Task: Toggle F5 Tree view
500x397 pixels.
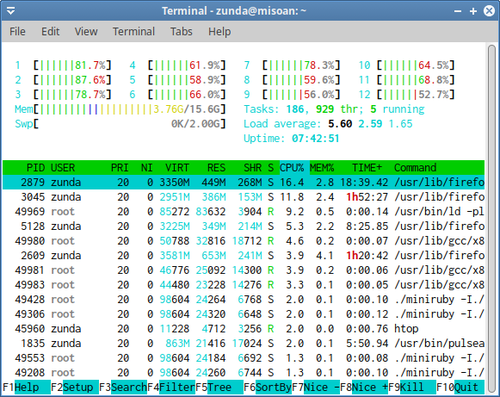Action: [x=219, y=387]
